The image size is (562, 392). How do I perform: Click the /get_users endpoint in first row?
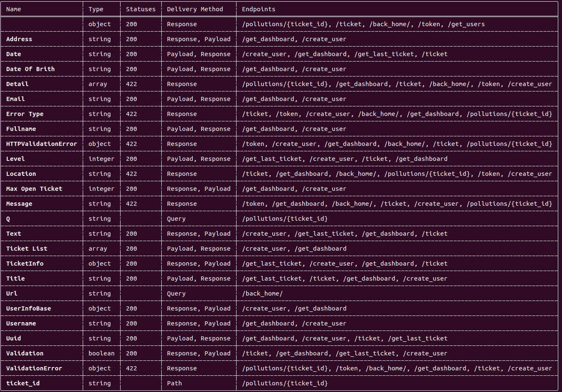click(466, 24)
